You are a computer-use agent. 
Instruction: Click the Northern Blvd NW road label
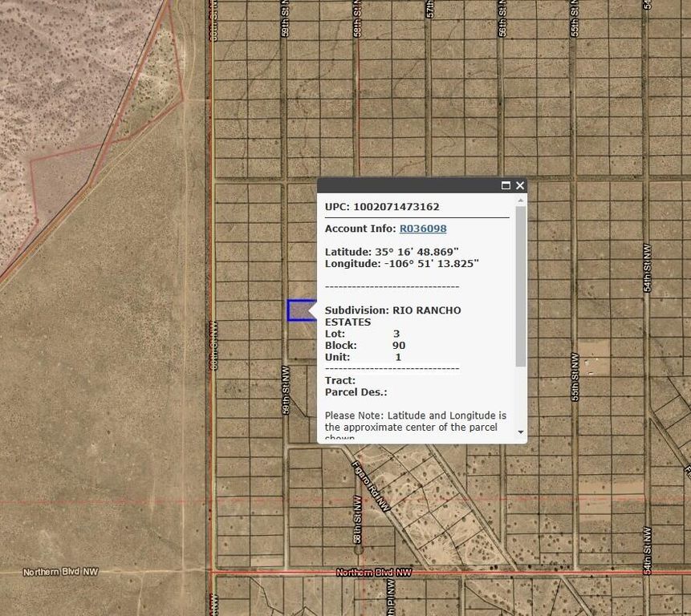(x=374, y=573)
